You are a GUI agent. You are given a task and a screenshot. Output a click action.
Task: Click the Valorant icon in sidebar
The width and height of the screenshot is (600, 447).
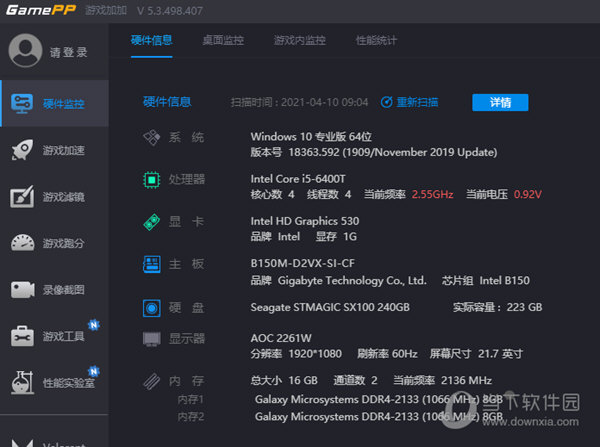point(22,443)
